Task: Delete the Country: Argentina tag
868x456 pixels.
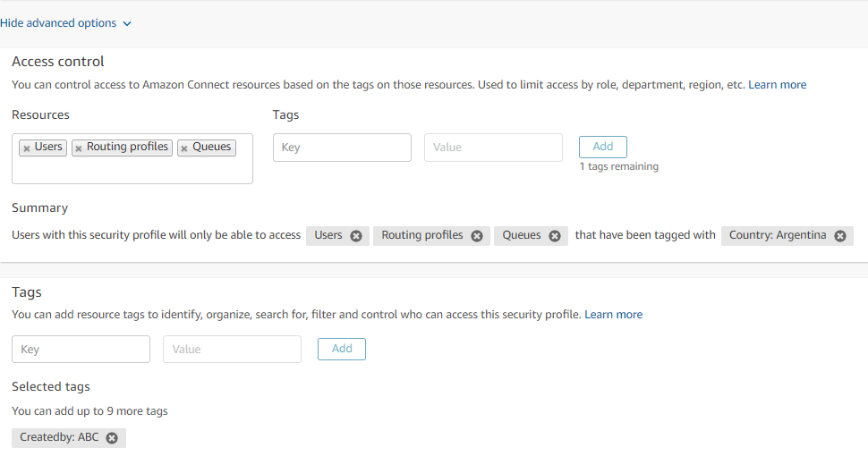Action: tap(840, 236)
